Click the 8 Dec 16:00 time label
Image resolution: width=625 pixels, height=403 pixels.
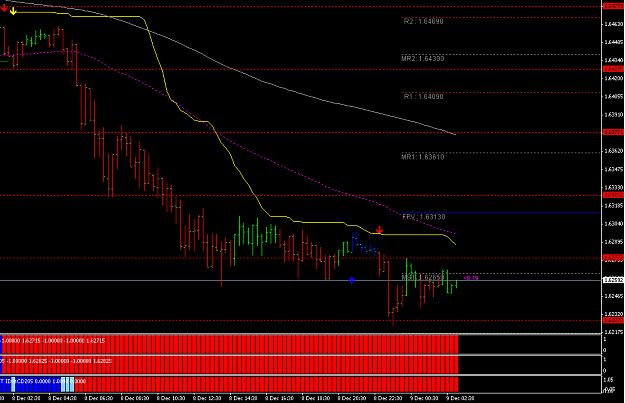pos(279,398)
